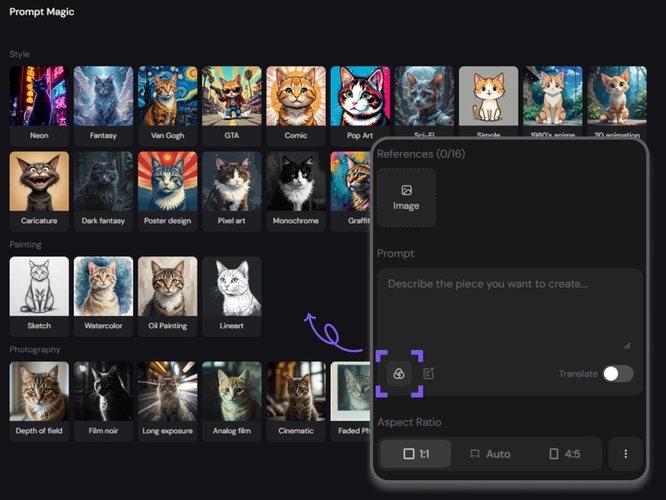The height and width of the screenshot is (500, 666).
Task: Click the Prompt Magic title
Action: click(x=42, y=12)
